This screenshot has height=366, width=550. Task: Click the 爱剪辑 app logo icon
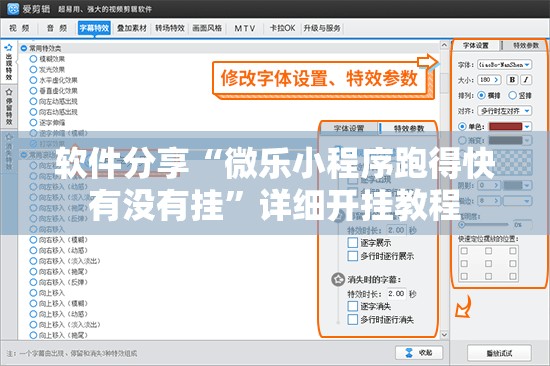[x=13, y=8]
